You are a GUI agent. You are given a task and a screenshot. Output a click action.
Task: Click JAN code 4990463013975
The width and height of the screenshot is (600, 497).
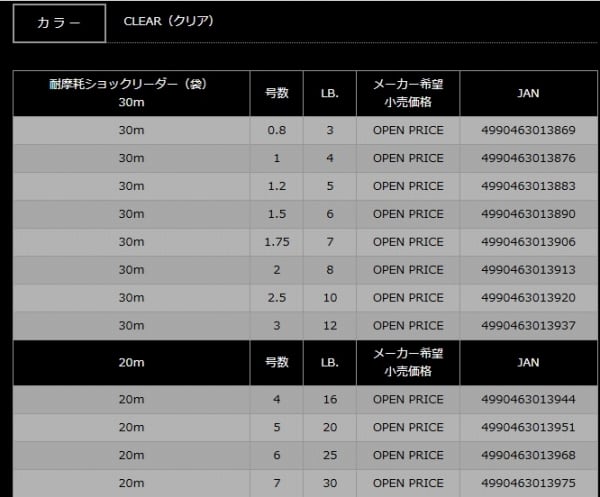click(x=529, y=483)
